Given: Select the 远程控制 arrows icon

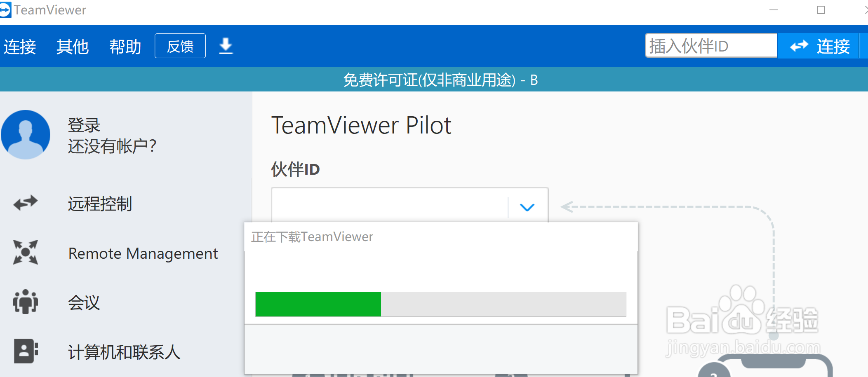Looking at the screenshot, I should (26, 203).
